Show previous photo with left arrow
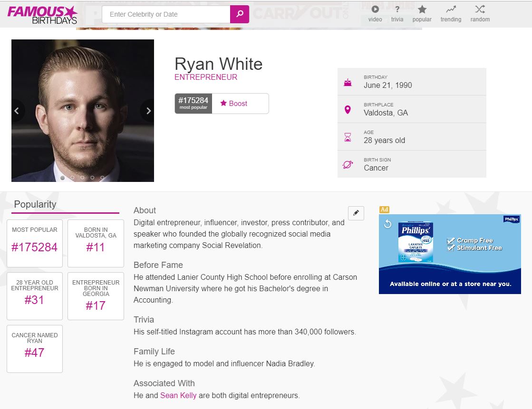This screenshot has width=532, height=409. [x=17, y=111]
